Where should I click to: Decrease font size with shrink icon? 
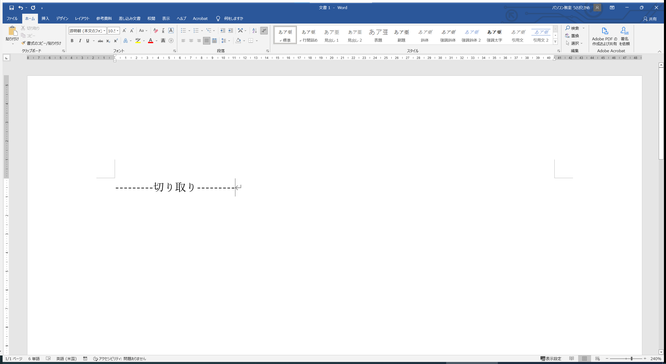(x=132, y=31)
